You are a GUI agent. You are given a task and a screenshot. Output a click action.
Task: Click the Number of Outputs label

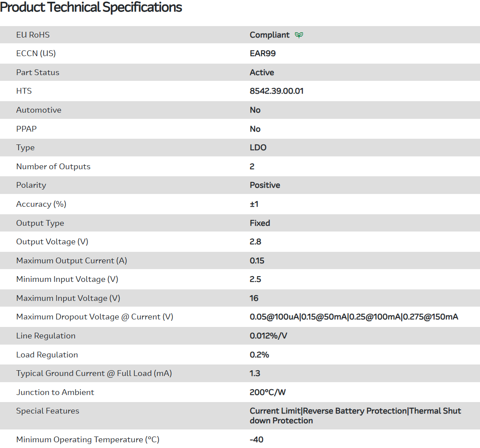pyautogui.click(x=53, y=167)
